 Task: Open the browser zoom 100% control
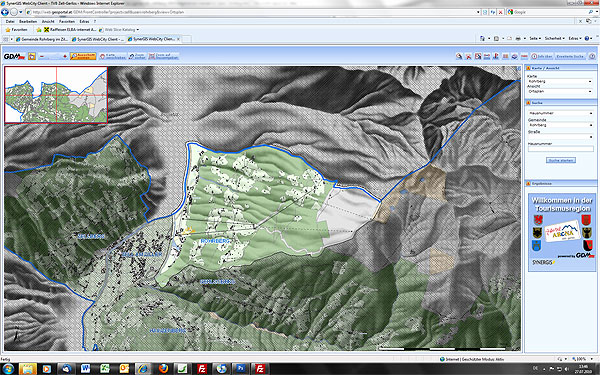pyautogui.click(x=582, y=359)
